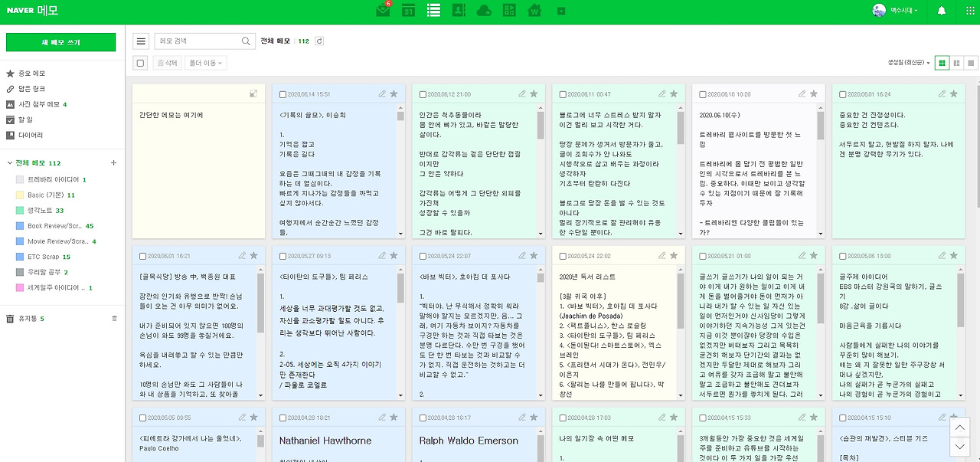Open the notifications bell
980x462 pixels.
[942, 10]
